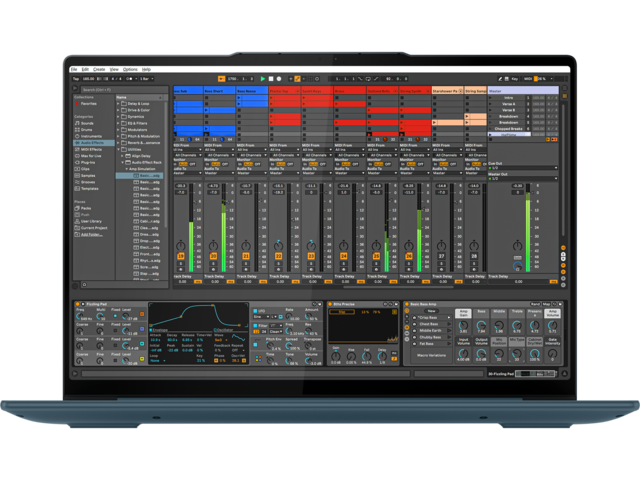The width and height of the screenshot is (640, 480).
Task: Toggle the Bass Amp device on/off
Action: click(x=407, y=304)
